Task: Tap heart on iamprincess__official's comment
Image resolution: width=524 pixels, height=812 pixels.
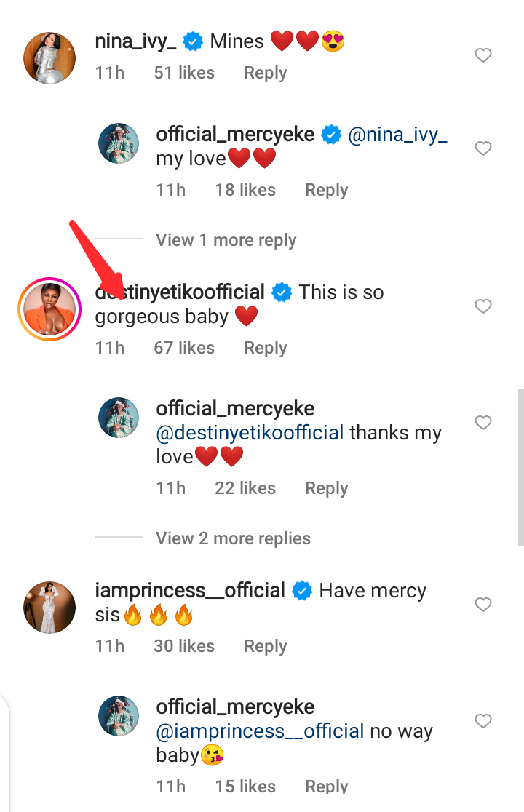Action: click(x=483, y=605)
